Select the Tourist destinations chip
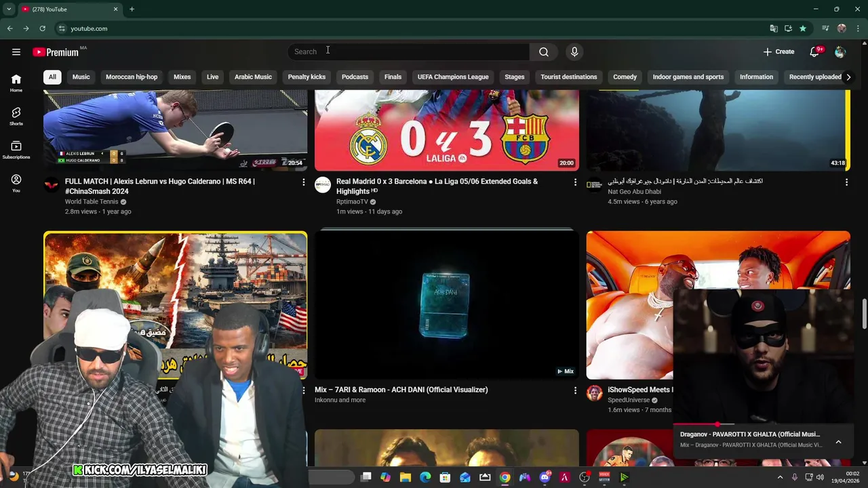 tap(569, 77)
